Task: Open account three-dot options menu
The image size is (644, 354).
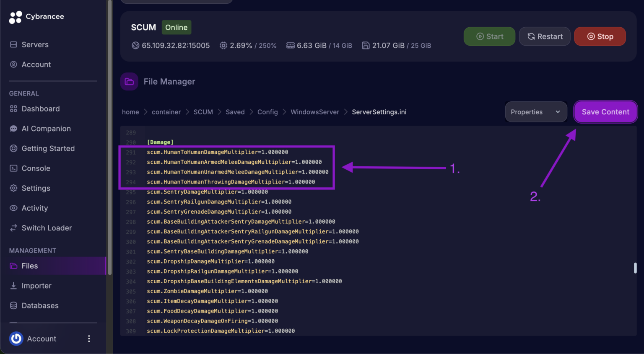Action: 89,338
